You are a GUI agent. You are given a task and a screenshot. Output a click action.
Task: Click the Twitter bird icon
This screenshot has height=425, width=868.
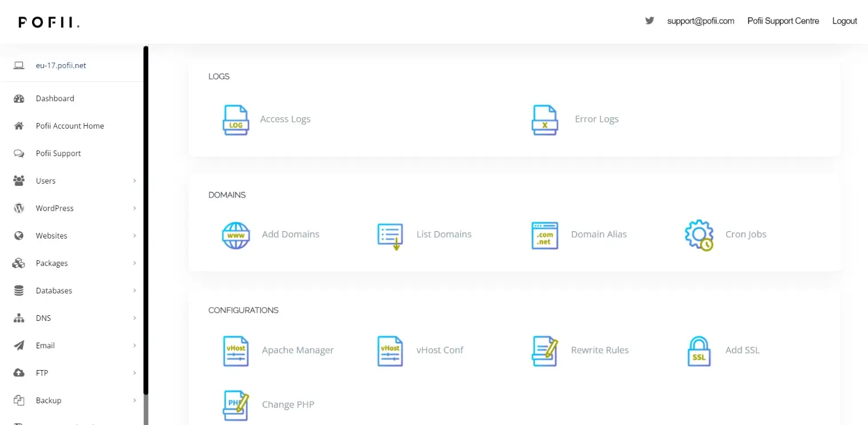pos(649,21)
